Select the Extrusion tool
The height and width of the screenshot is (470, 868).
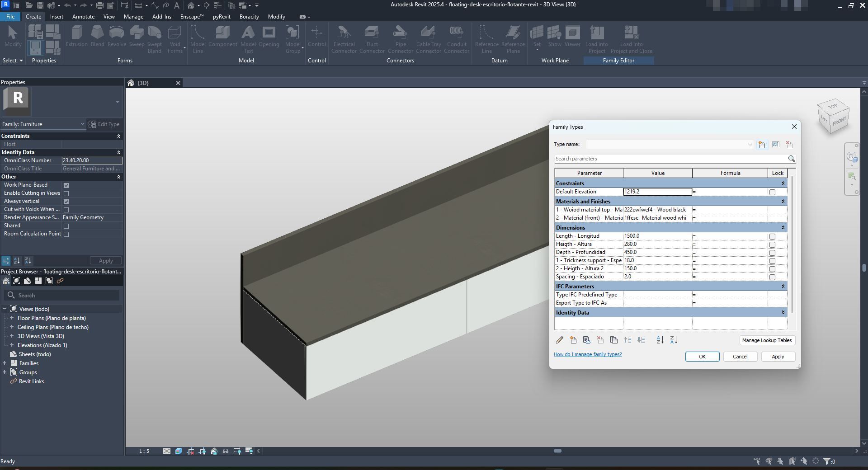coord(76,36)
